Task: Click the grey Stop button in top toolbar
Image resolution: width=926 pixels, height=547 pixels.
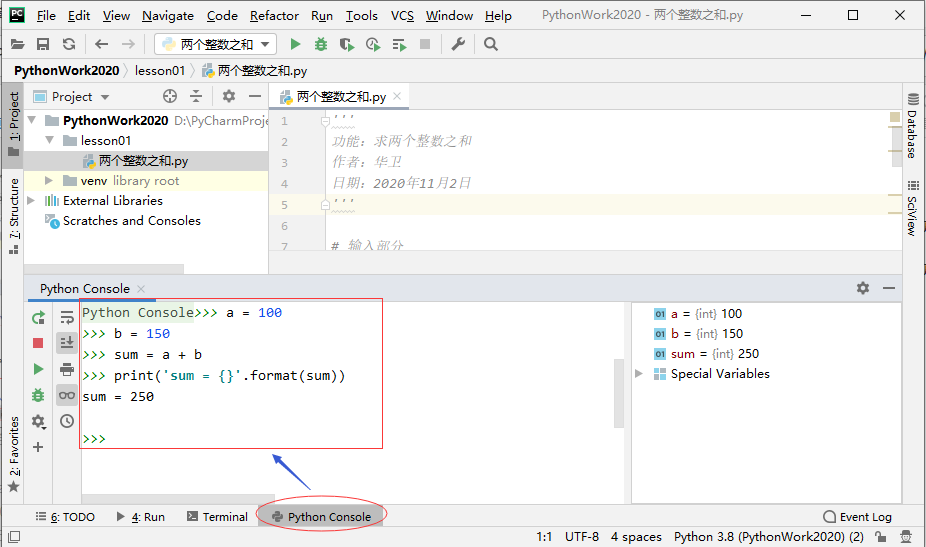Action: pyautogui.click(x=425, y=44)
